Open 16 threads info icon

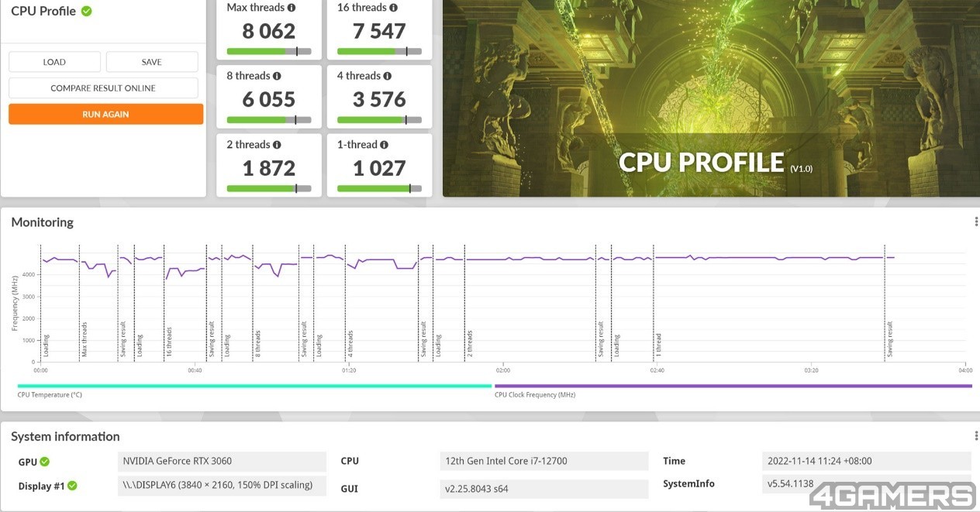tap(393, 8)
